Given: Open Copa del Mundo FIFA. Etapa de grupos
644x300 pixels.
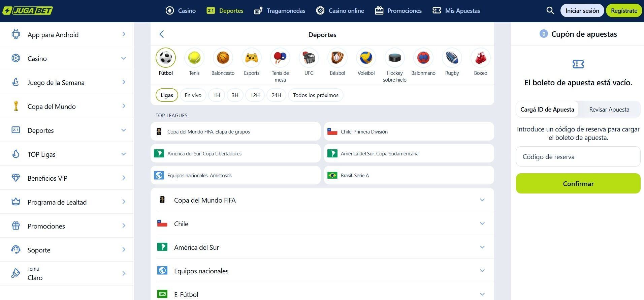Looking at the screenshot, I should (235, 131).
